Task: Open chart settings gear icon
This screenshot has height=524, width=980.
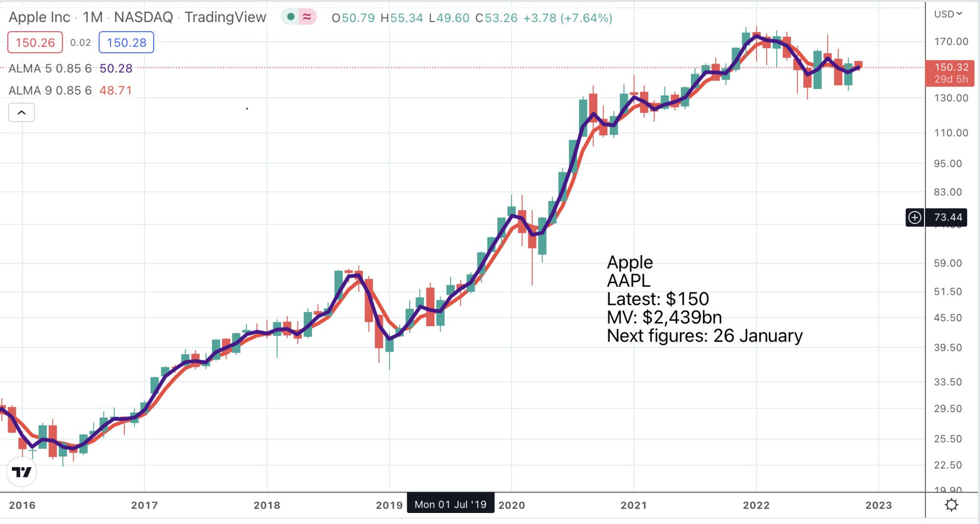Action: [951, 505]
